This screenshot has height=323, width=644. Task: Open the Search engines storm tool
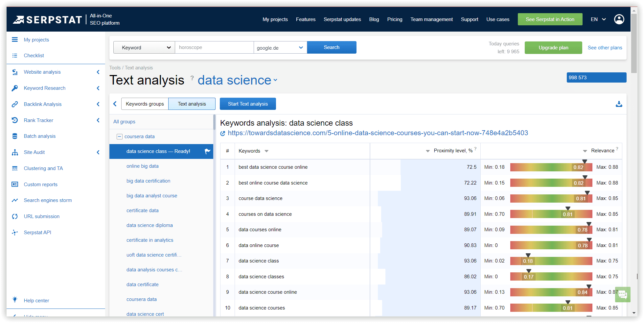click(48, 200)
